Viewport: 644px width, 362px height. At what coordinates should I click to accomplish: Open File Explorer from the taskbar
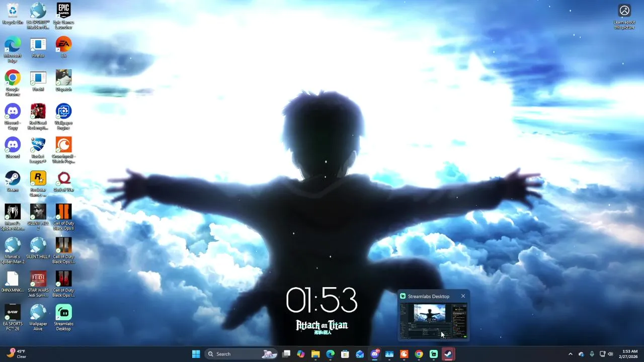coord(315,354)
